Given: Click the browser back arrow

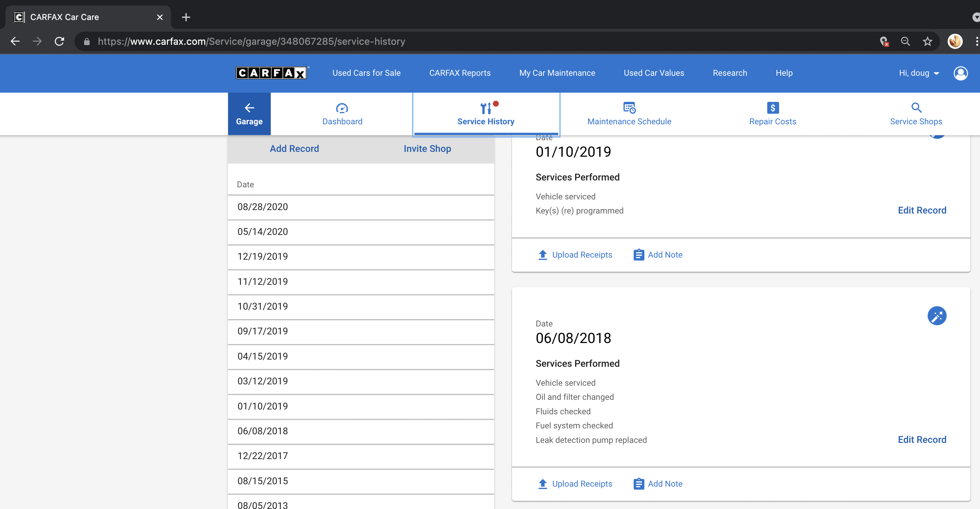Looking at the screenshot, I should pos(15,41).
